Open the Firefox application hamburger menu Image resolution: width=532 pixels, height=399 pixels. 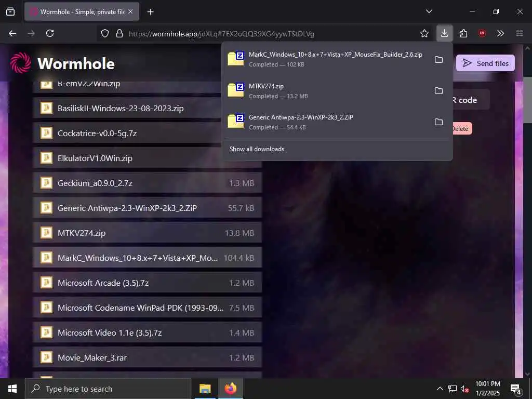coord(519,33)
